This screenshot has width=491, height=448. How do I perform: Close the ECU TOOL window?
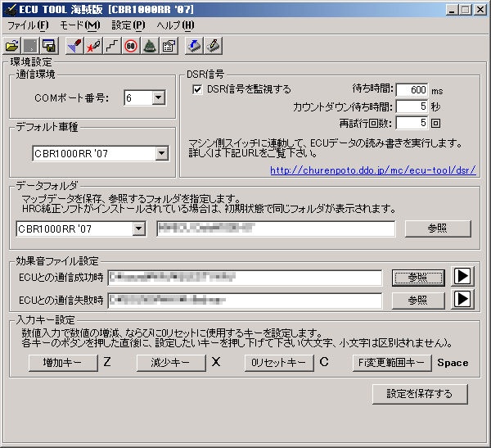[480, 10]
